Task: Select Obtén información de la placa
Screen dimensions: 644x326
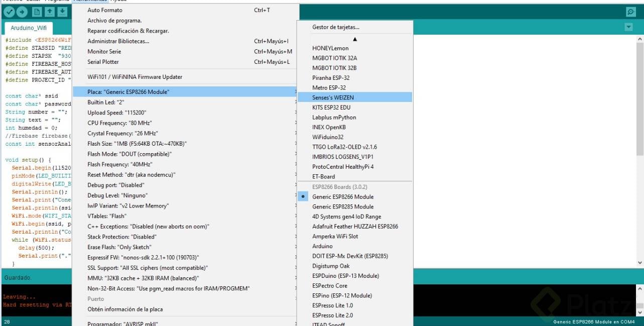Action: pos(186,309)
